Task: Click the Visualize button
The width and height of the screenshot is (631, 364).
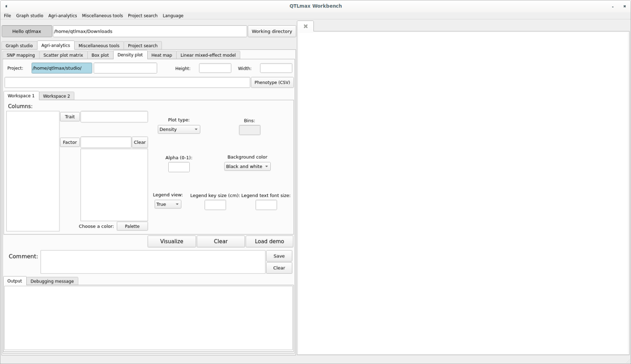Action: click(x=171, y=242)
